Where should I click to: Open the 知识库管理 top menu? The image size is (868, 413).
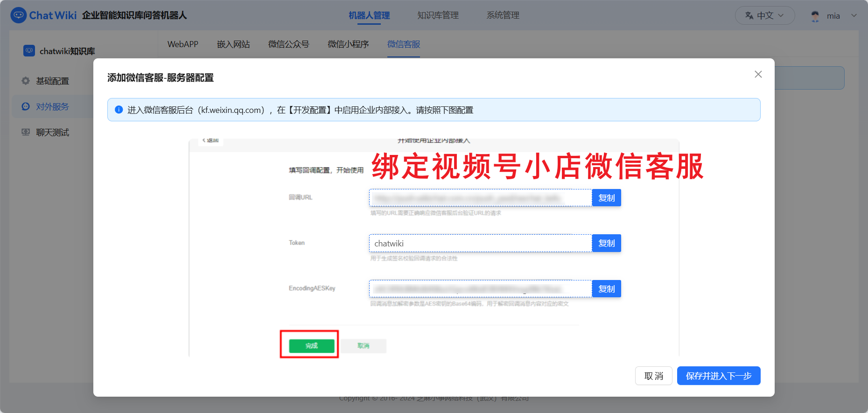(438, 15)
